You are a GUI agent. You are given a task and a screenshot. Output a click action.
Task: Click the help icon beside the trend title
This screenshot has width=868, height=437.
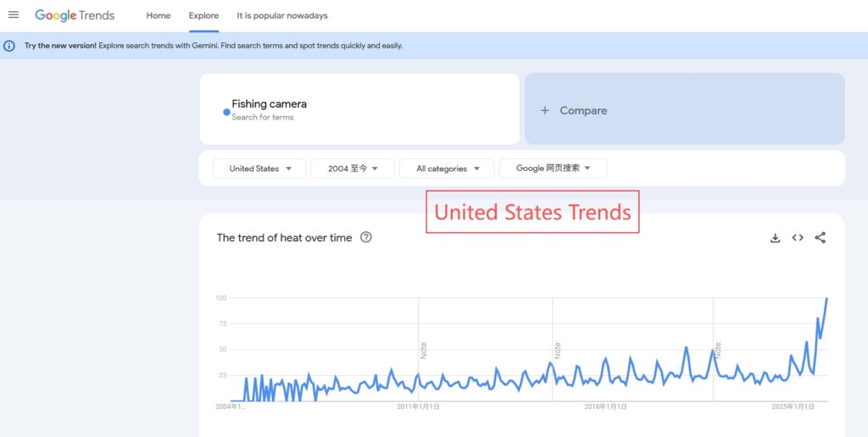tap(366, 237)
